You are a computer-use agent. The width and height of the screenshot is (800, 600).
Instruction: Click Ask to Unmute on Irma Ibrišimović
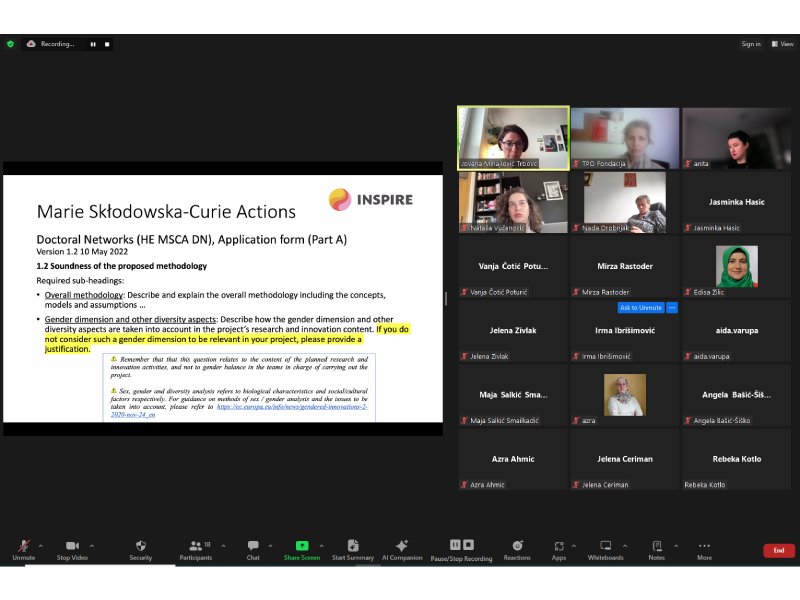[x=640, y=307]
